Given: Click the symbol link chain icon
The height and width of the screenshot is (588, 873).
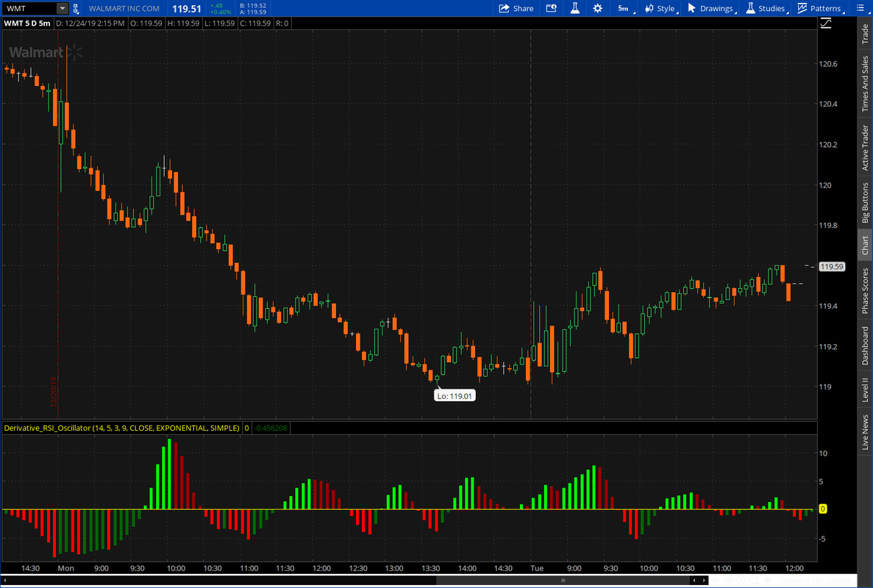Looking at the screenshot, I should 76,8.
